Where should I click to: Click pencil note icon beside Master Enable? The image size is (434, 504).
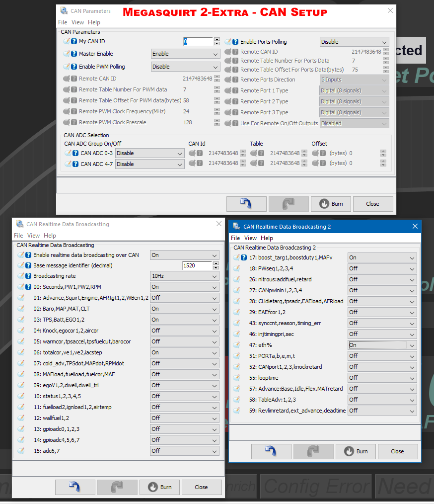67,54
